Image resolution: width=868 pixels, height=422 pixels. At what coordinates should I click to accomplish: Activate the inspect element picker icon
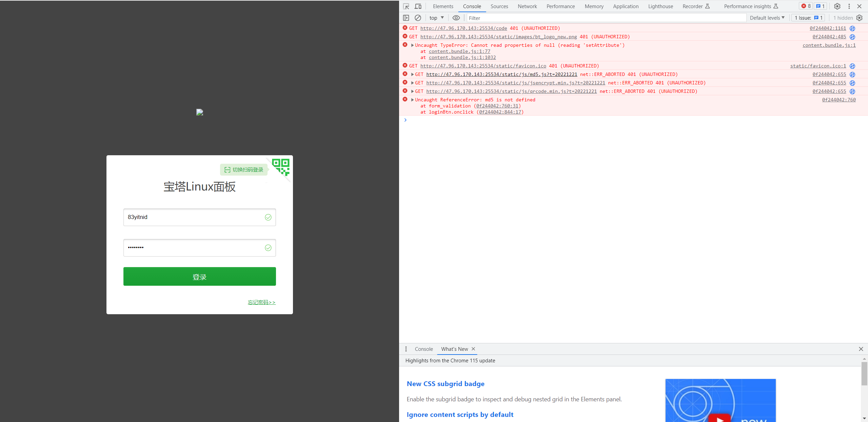[x=406, y=6]
